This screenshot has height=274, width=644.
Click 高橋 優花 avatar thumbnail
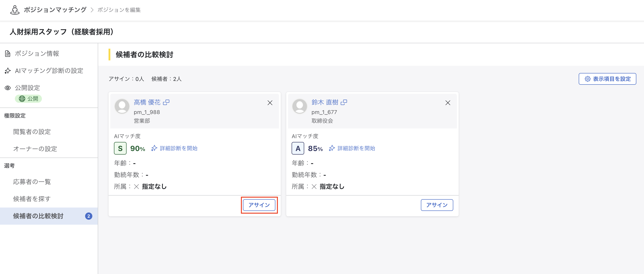click(x=122, y=106)
